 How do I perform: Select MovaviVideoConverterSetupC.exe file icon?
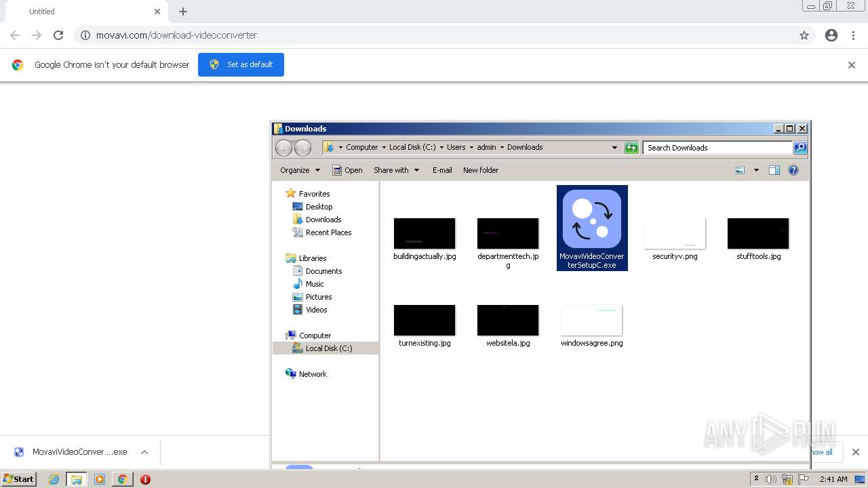pos(592,218)
